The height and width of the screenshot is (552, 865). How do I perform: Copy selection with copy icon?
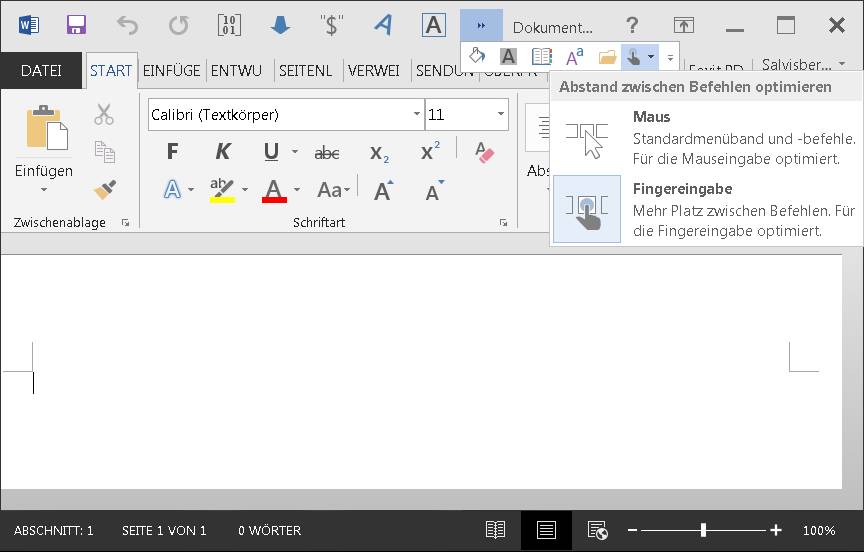click(104, 152)
